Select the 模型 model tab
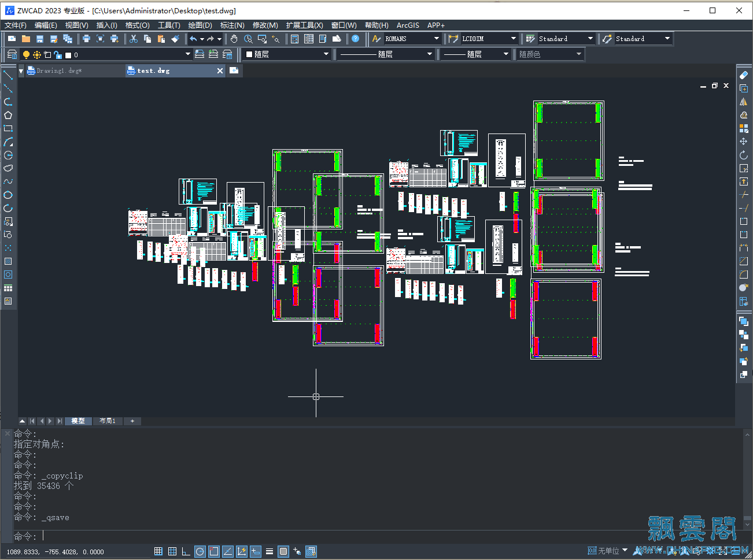 tap(78, 421)
